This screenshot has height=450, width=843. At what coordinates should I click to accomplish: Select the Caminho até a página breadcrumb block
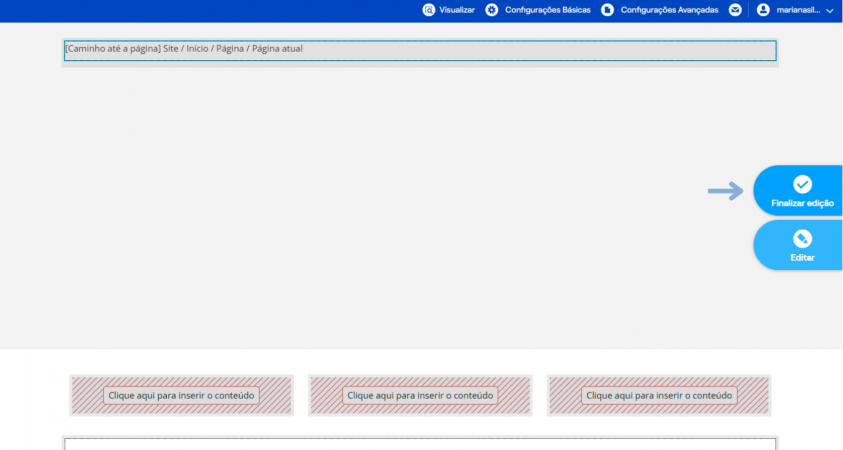click(420, 51)
